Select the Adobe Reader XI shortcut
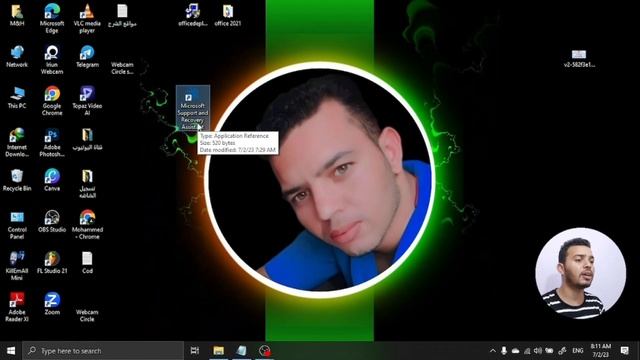The height and width of the screenshot is (360, 640). click(17, 307)
